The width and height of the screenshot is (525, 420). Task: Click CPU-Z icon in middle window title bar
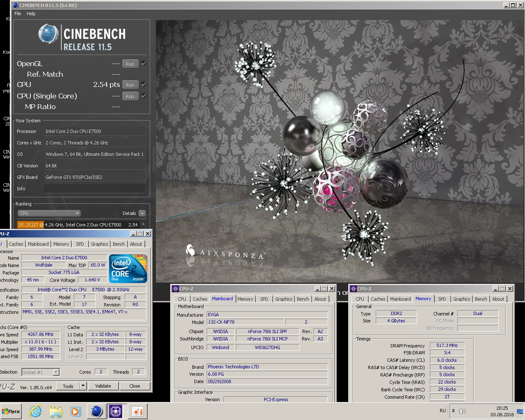coord(176,289)
